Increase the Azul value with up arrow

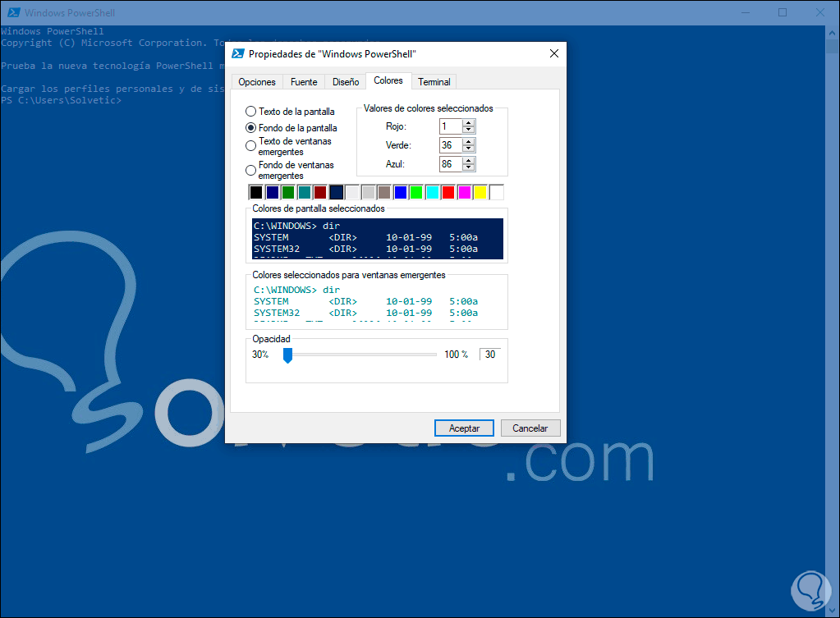469,161
